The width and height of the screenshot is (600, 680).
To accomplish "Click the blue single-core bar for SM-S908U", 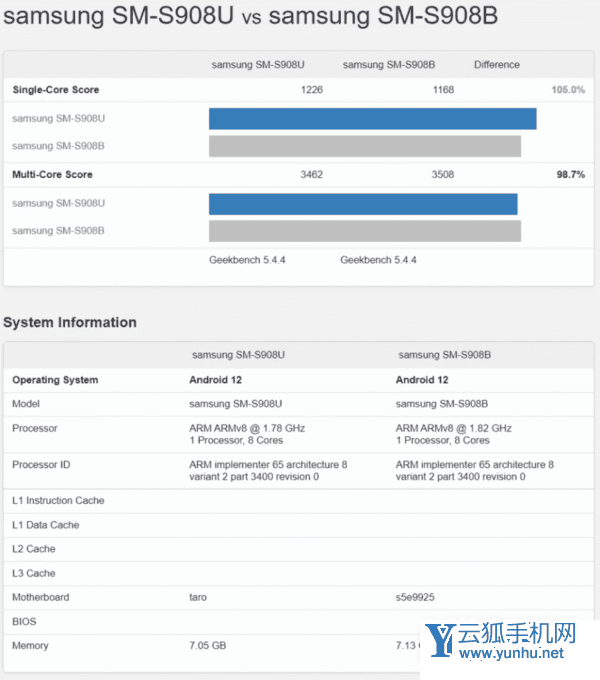I will 373,119.
